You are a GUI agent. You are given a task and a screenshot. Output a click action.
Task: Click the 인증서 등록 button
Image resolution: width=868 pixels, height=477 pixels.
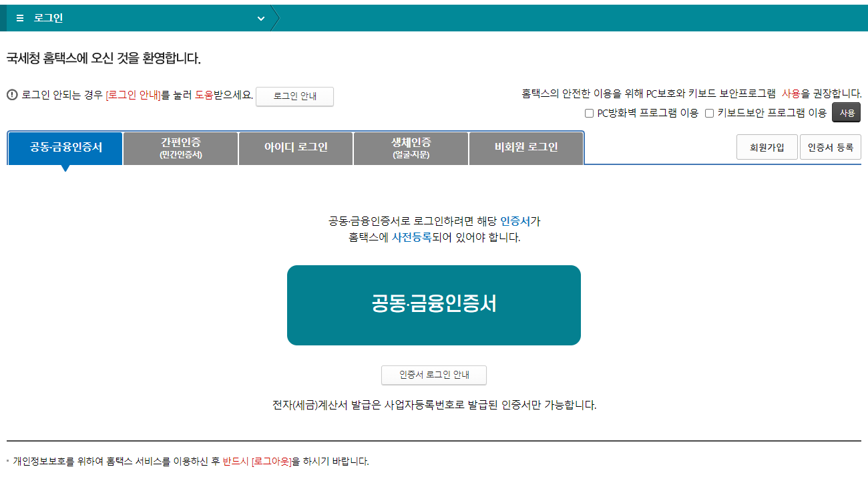[x=831, y=148]
